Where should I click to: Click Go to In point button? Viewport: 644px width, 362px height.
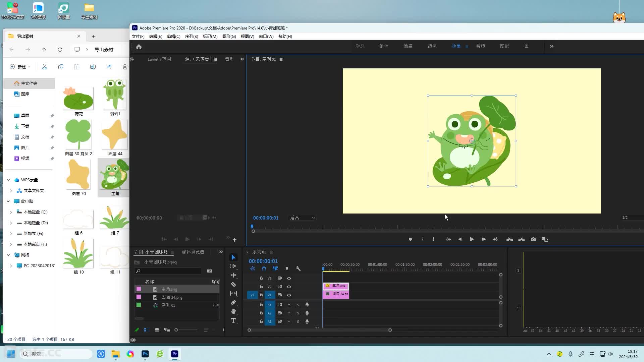coord(448,239)
